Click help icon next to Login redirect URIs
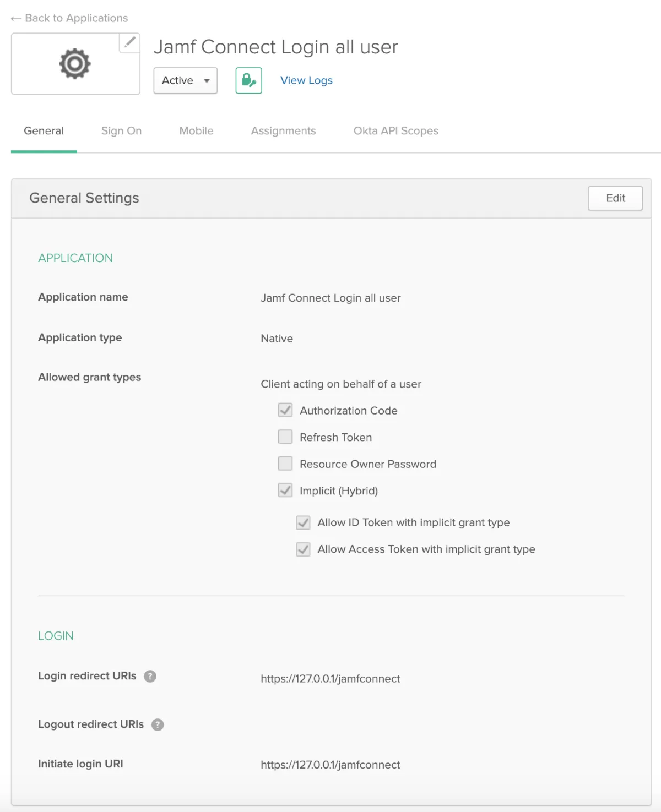This screenshot has width=661, height=812. [150, 676]
